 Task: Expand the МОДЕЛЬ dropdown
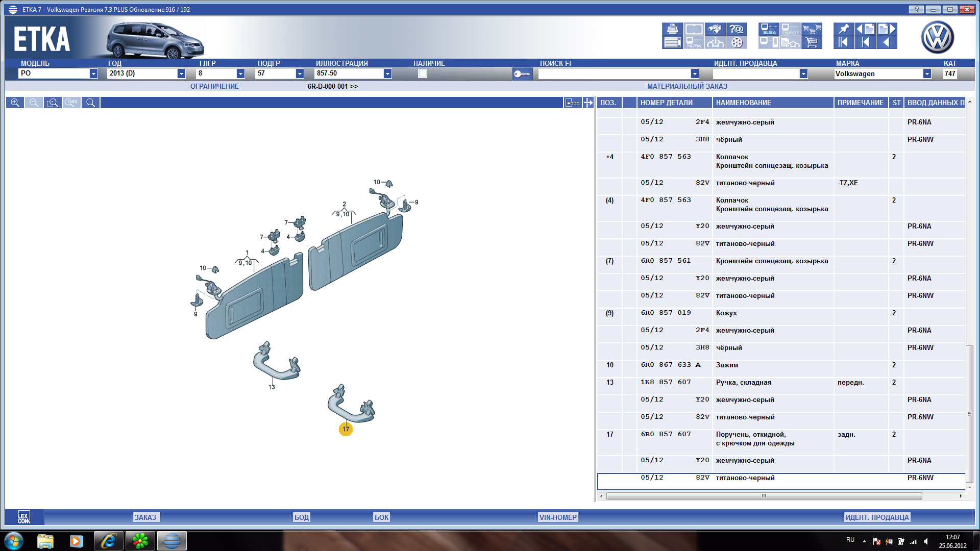click(93, 73)
